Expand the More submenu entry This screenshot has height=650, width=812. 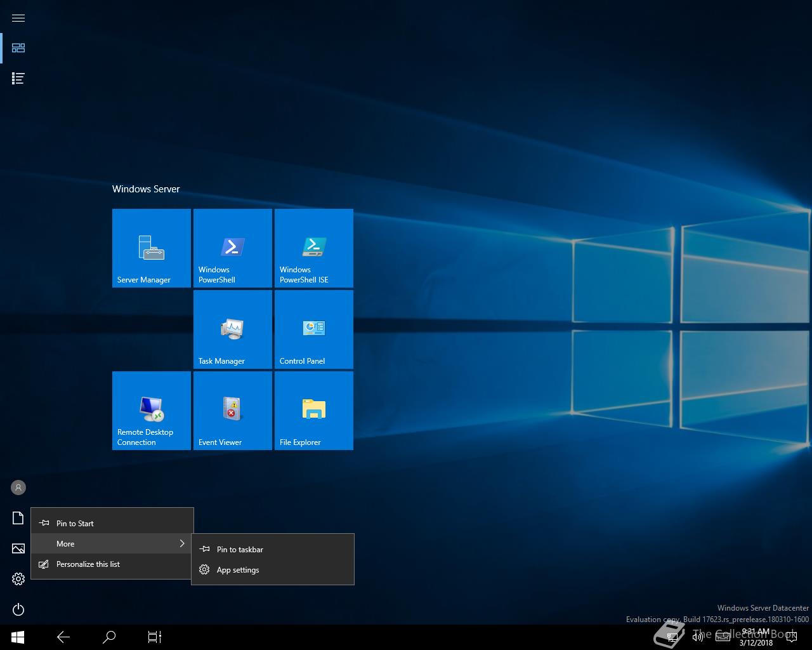(x=112, y=543)
